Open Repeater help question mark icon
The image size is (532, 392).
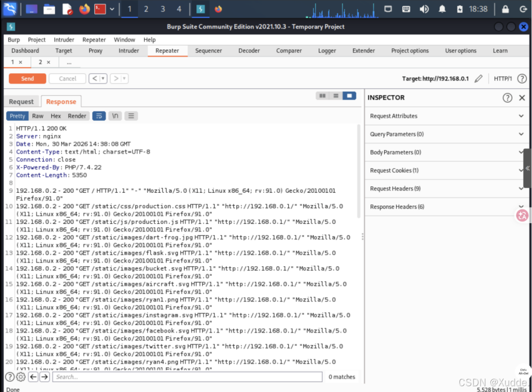522,79
